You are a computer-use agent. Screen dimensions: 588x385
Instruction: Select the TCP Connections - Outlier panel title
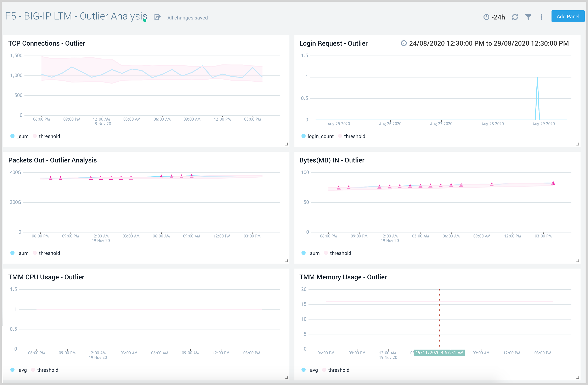point(47,43)
